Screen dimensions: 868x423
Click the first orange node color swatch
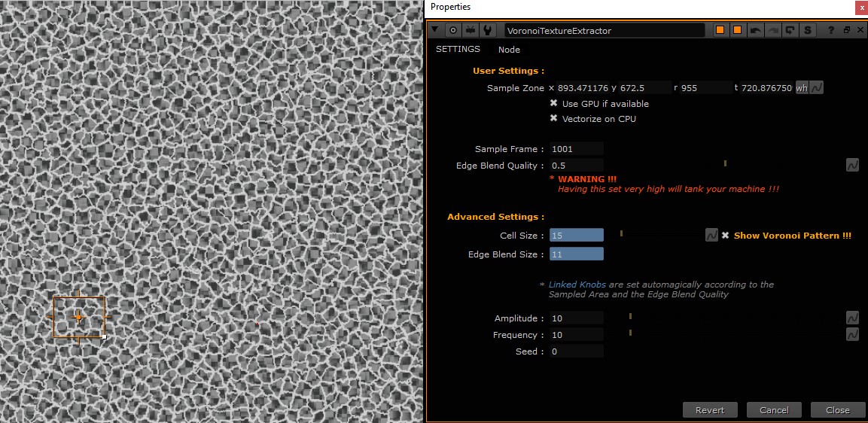(720, 30)
